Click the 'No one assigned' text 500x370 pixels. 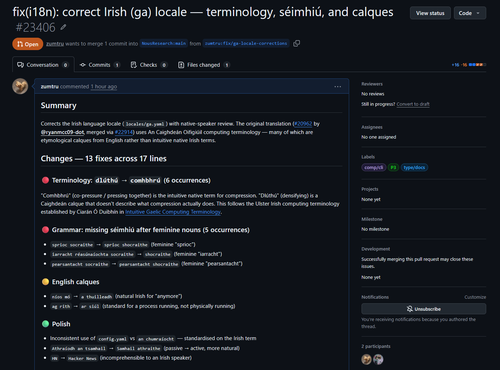point(379,137)
